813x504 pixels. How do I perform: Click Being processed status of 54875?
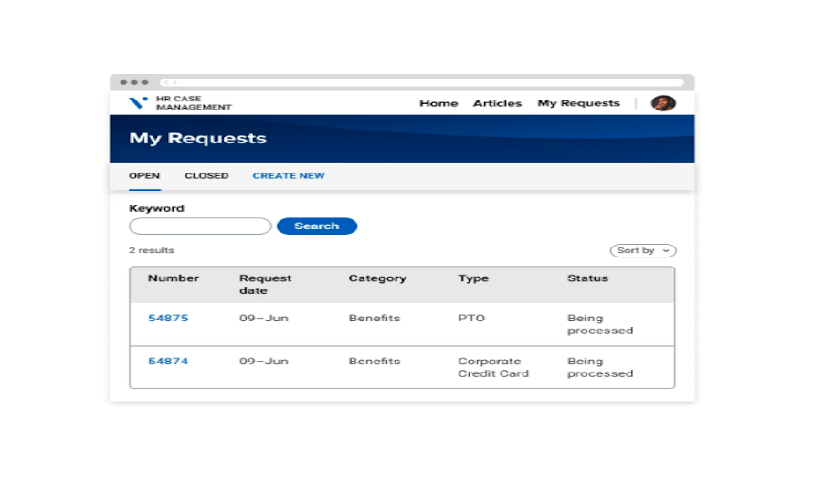coord(600,324)
